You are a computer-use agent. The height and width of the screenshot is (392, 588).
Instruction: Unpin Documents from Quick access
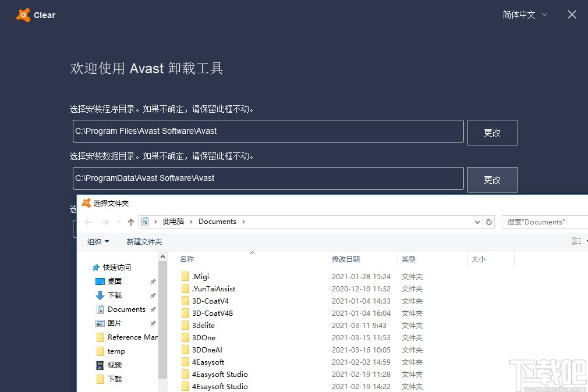click(153, 309)
